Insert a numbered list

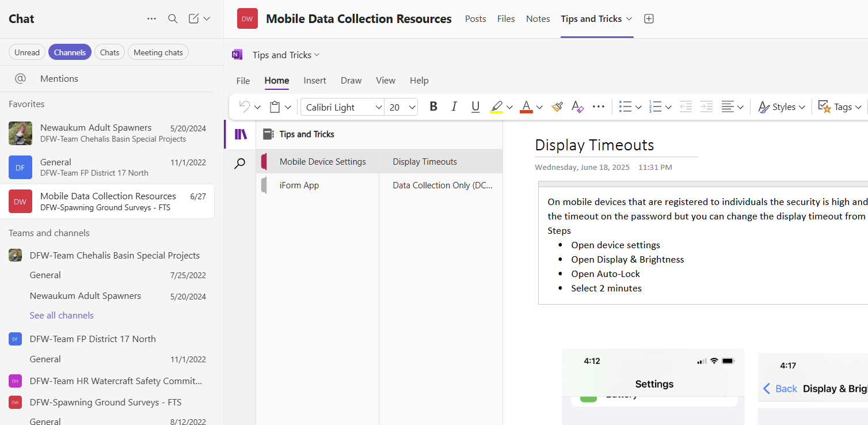[x=655, y=107]
